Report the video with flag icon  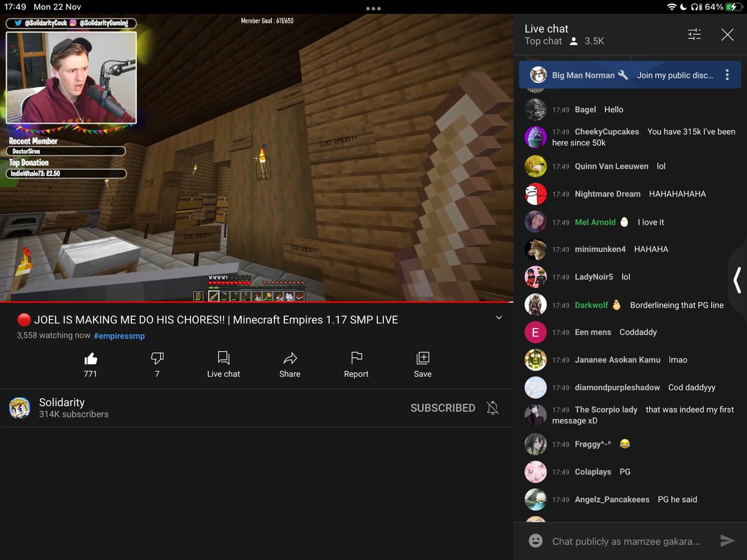click(356, 365)
